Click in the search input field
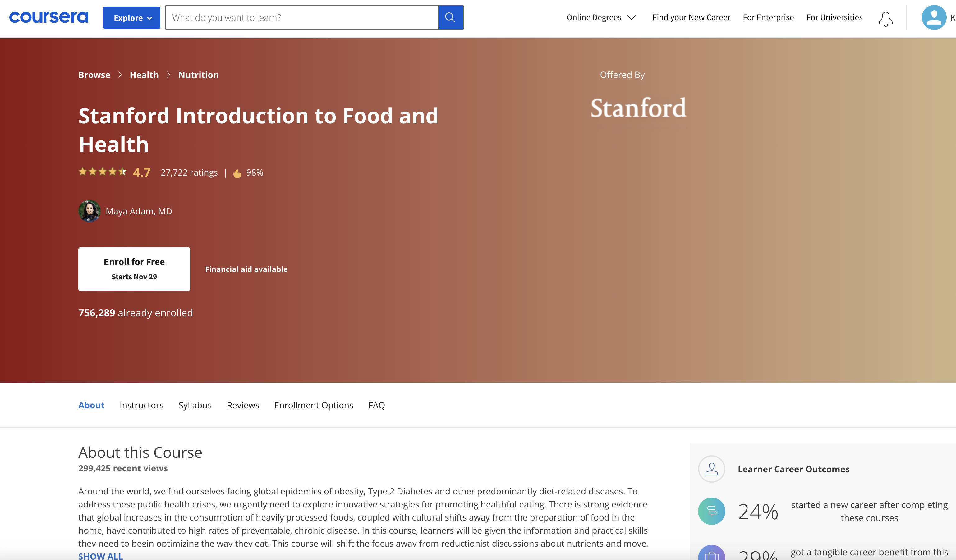The width and height of the screenshot is (956, 560). click(301, 17)
